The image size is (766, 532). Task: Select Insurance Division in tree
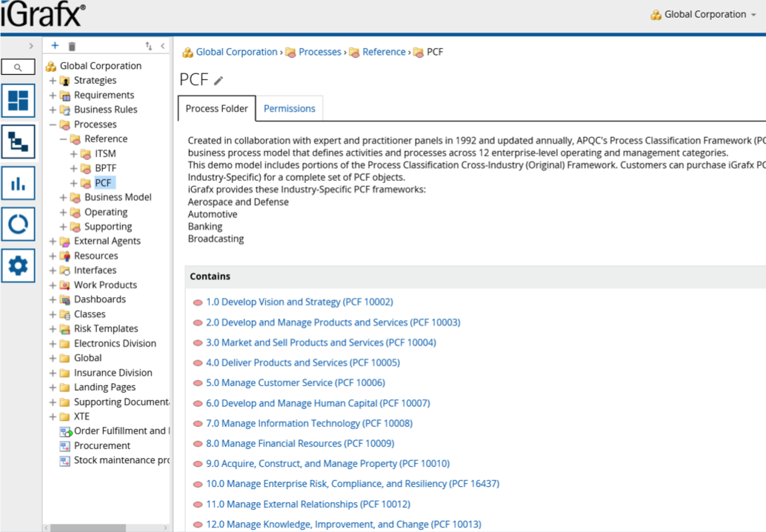113,373
